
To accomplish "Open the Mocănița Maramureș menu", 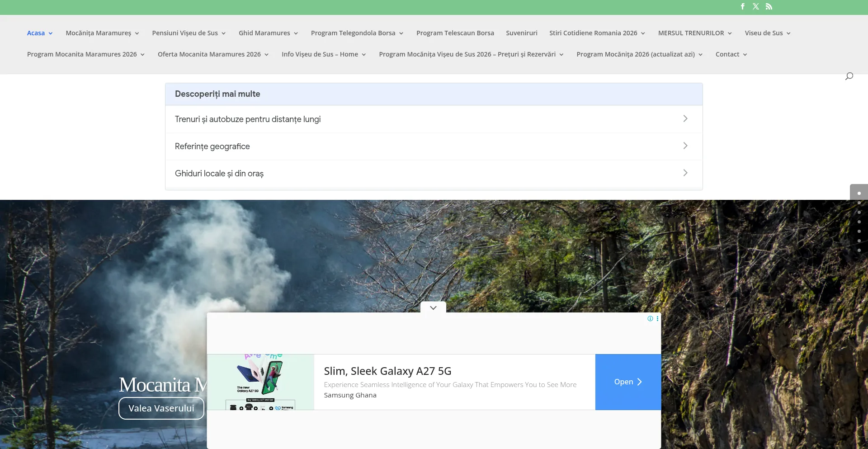I will click(x=99, y=33).
